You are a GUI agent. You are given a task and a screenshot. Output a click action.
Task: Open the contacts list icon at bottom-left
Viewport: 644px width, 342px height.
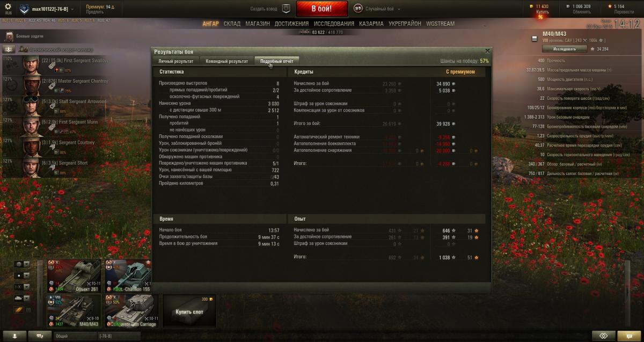point(14,336)
